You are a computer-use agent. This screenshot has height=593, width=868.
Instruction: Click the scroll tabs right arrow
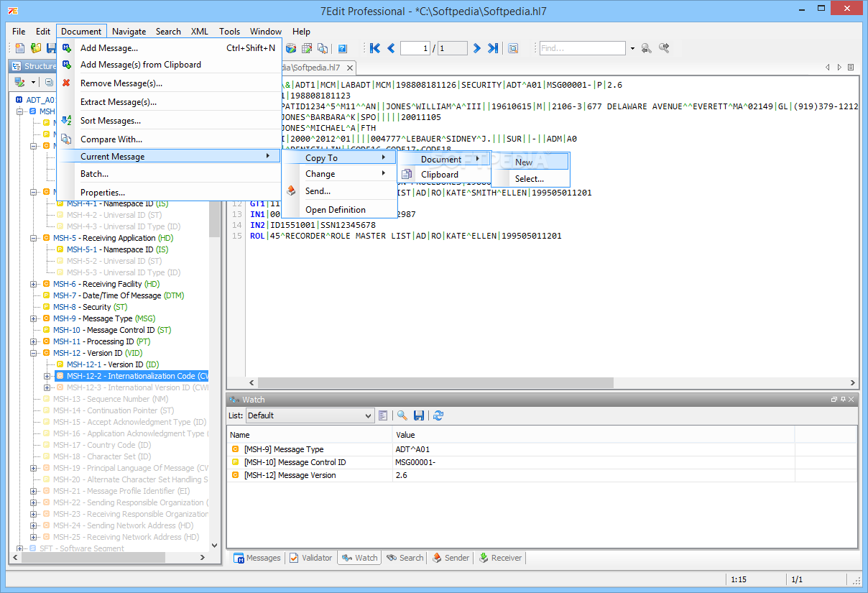coord(839,67)
